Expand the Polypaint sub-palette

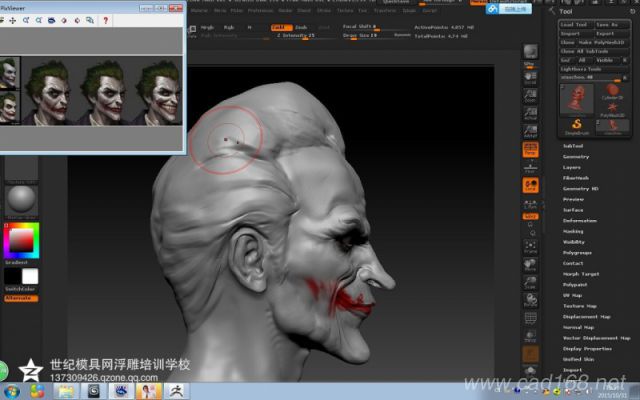(575, 284)
